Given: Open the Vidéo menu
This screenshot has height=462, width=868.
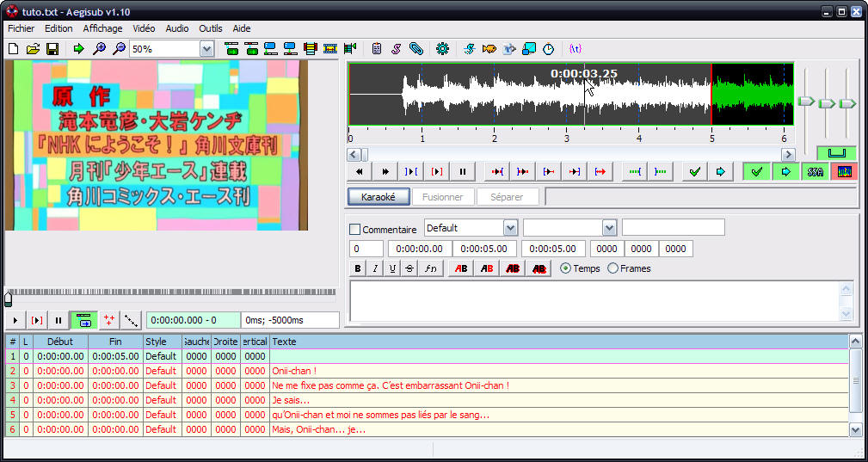Looking at the screenshot, I should (x=144, y=28).
